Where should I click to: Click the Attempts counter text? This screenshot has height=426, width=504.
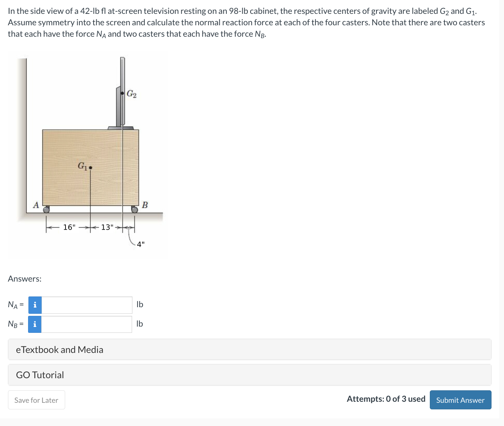coord(386,399)
